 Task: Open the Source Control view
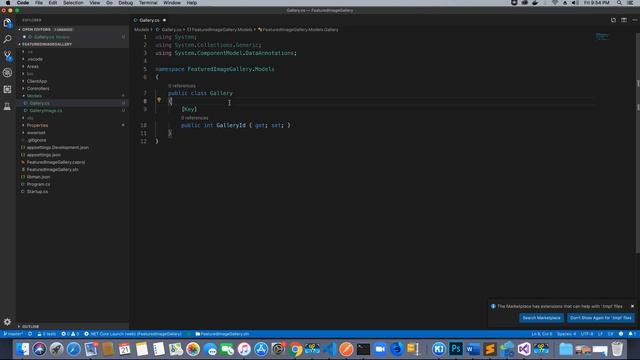(x=7, y=56)
